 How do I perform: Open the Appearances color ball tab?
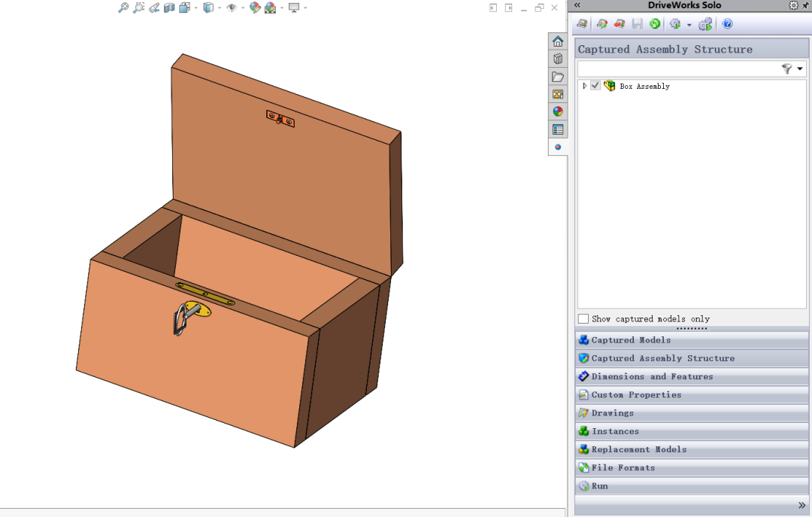click(558, 111)
